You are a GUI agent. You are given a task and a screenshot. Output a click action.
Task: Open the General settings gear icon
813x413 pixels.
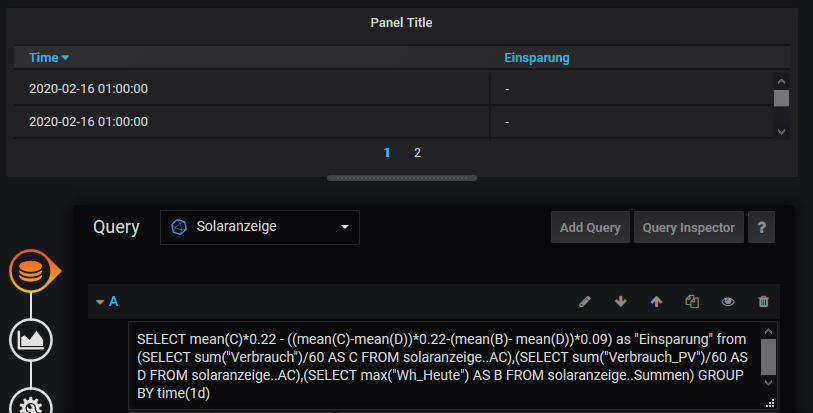31,403
